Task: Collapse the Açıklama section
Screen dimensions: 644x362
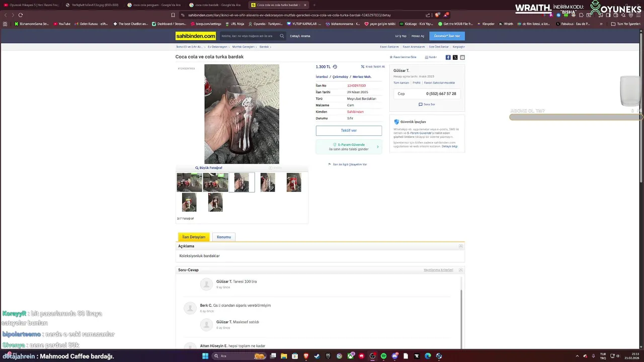Action: (x=461, y=246)
